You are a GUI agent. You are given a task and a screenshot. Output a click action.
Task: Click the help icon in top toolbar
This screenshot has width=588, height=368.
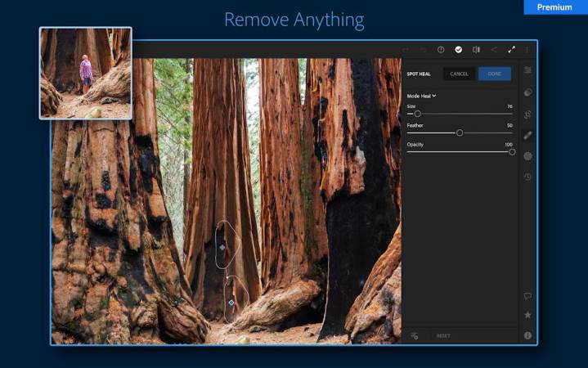441,50
